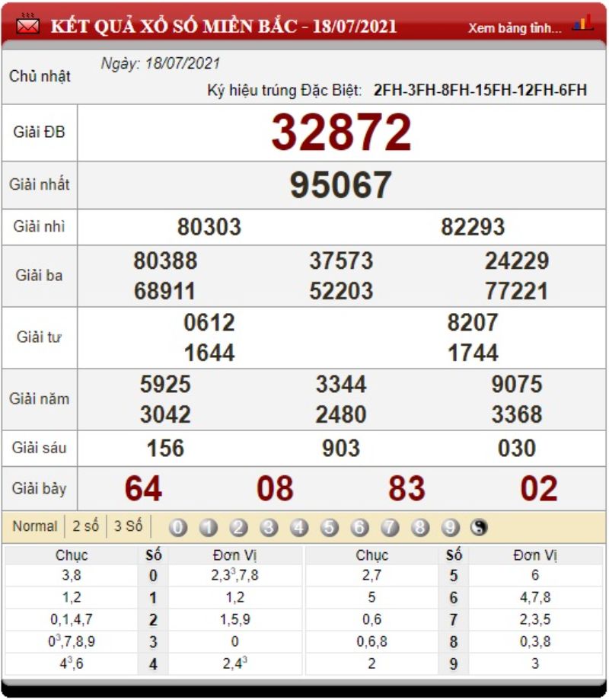Click the 'Giải năm' row label
The image size is (609, 700).
(40, 398)
